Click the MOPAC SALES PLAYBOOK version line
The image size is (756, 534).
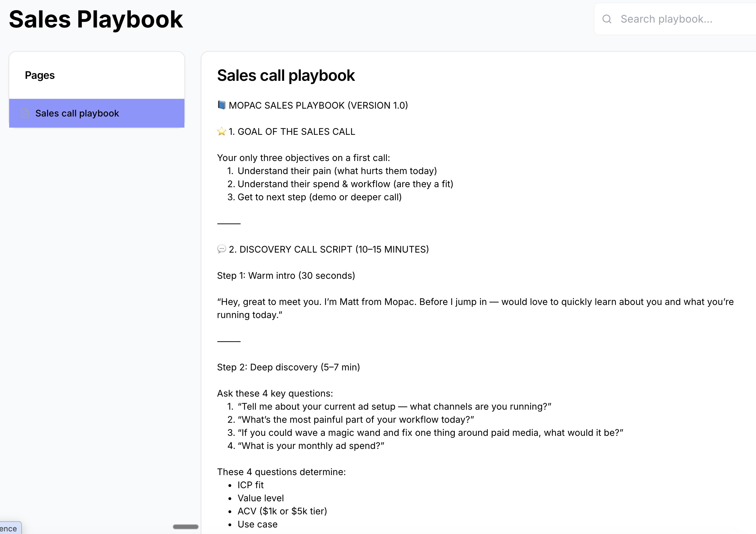(318, 105)
